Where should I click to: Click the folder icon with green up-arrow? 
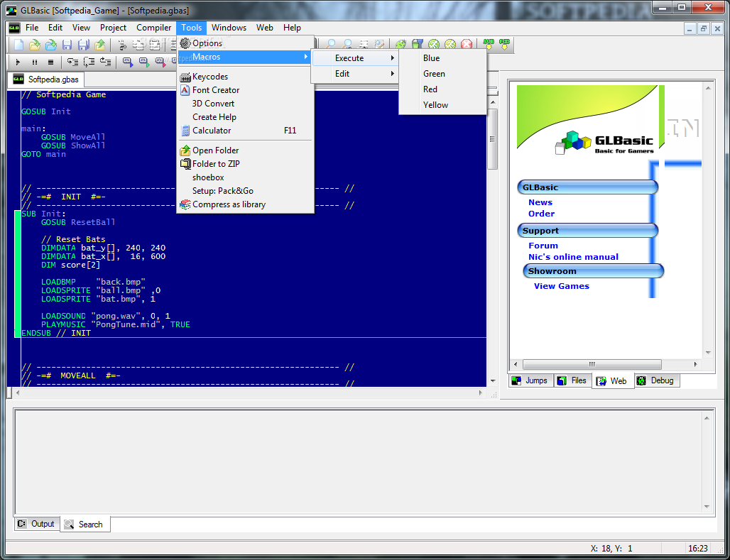pos(99,45)
